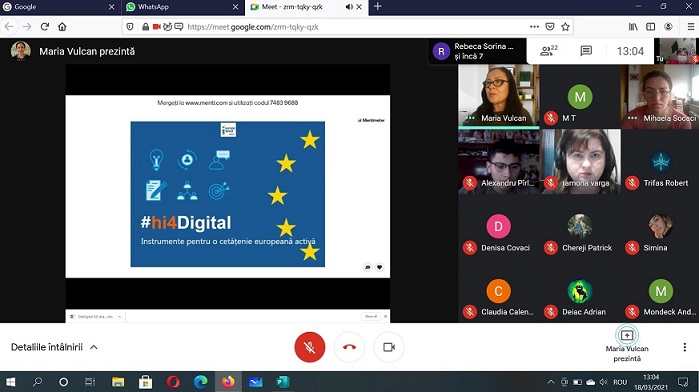This screenshot has width=699, height=392.
Task: Open the Firefox hamburger menu
Action: coord(691,27)
